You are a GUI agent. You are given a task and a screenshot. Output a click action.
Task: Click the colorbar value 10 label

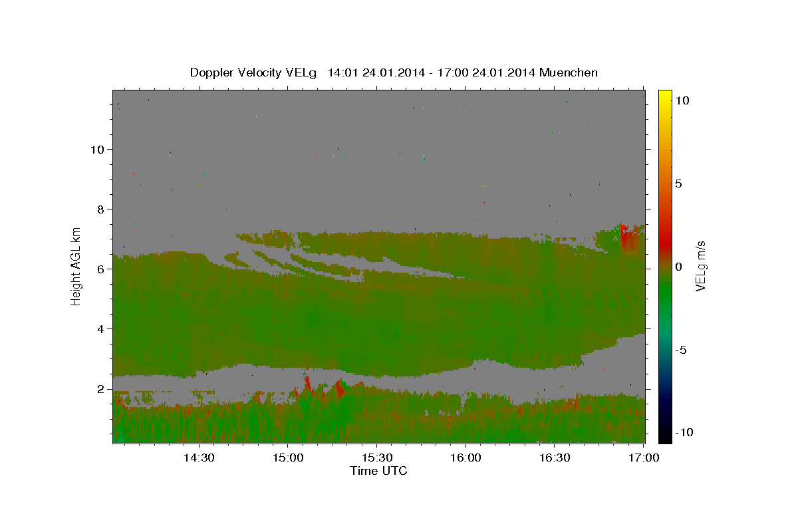tap(682, 100)
